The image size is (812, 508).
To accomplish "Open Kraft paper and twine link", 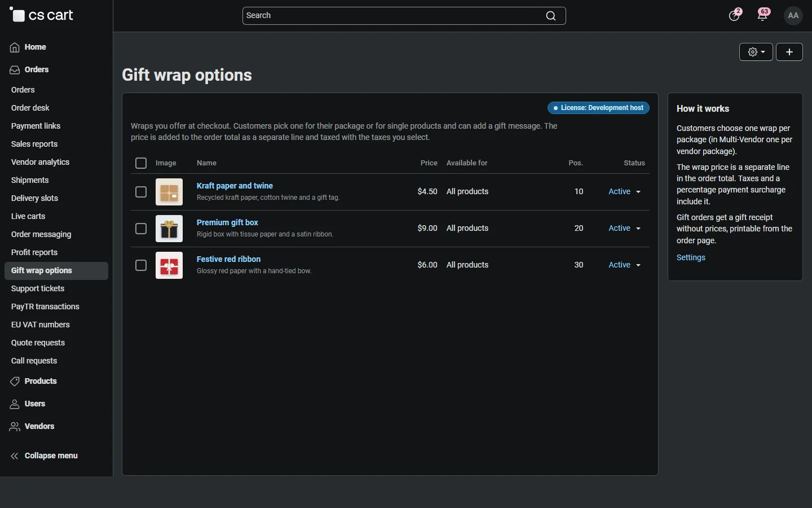I will tap(235, 186).
